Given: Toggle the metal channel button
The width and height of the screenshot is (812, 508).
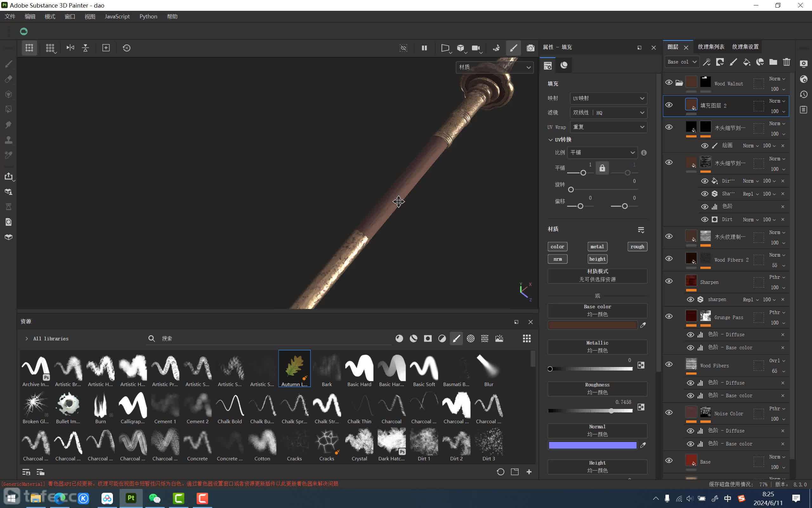Looking at the screenshot, I should [x=597, y=247].
